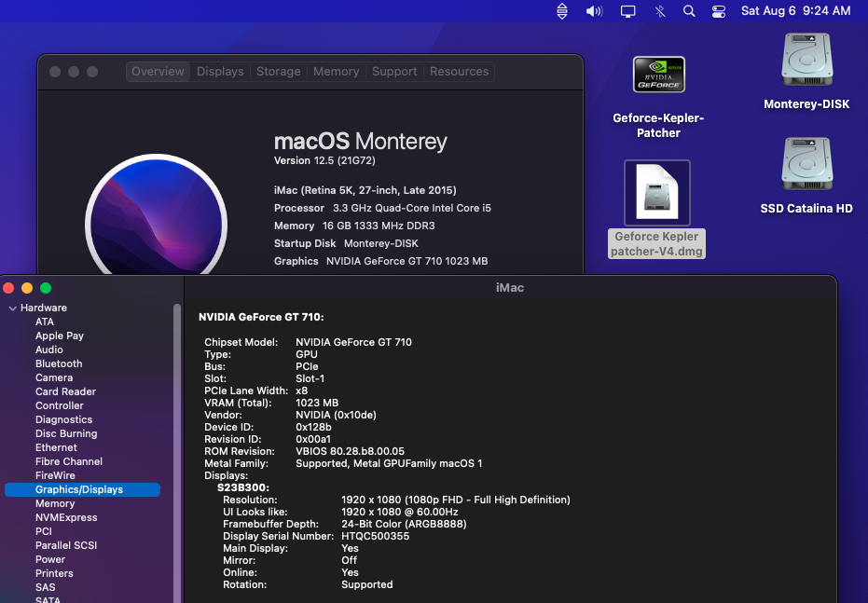Zoom the iMac window with green button
This screenshot has height=603, width=868.
tap(46, 288)
